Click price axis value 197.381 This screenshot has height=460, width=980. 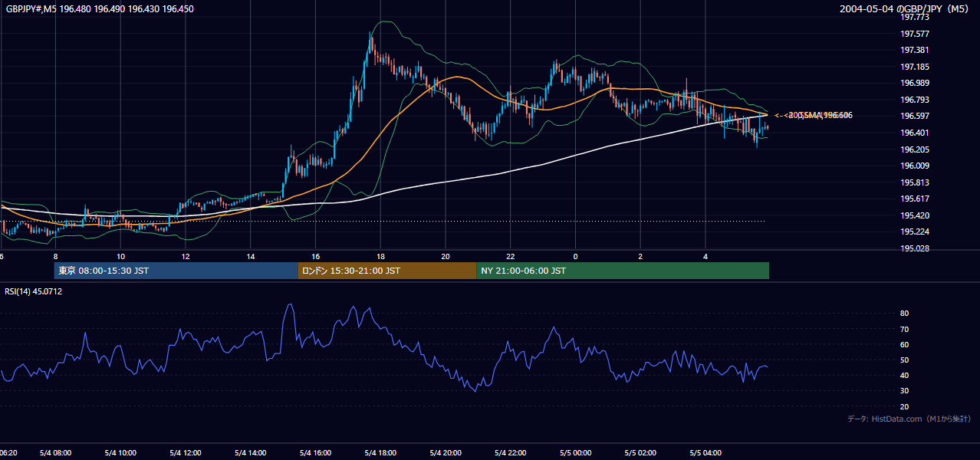click(x=914, y=50)
